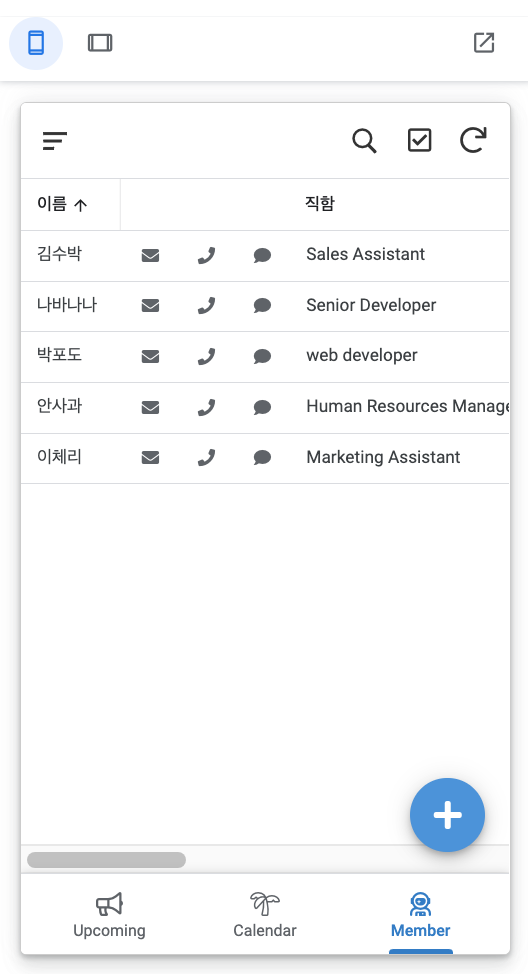This screenshot has width=528, height=974.
Task: Open member 이체리
Action: (x=59, y=457)
